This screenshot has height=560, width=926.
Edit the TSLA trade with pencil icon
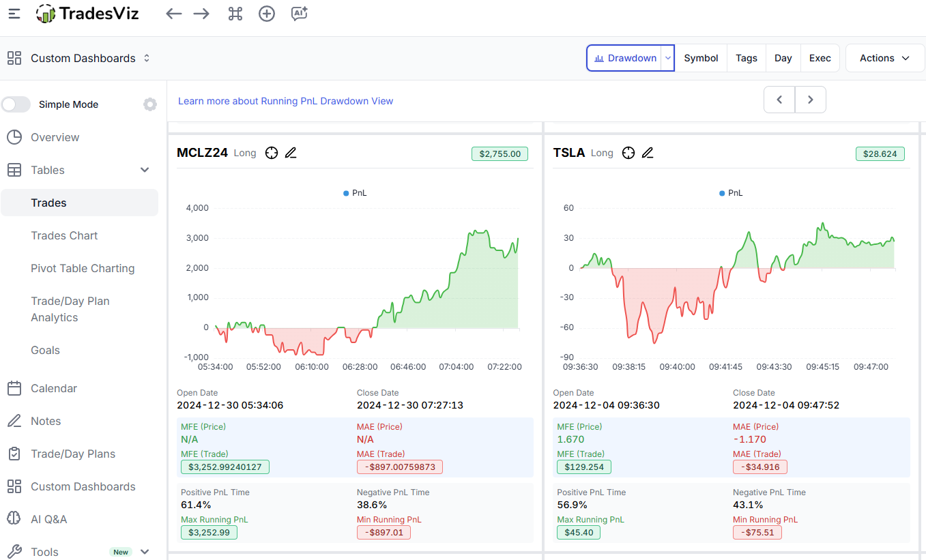pos(648,153)
